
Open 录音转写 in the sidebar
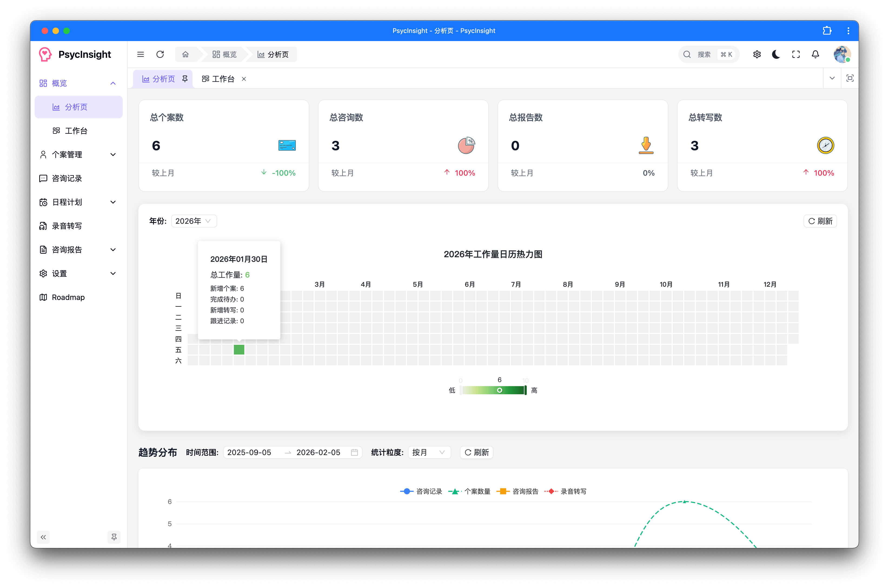(x=67, y=226)
